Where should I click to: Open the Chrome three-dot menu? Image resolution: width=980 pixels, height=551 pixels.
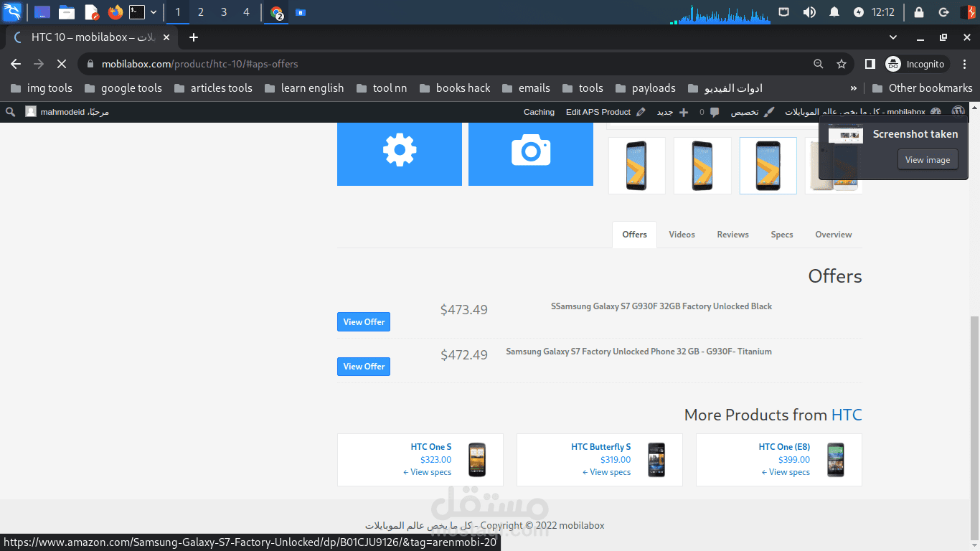tap(966, 64)
